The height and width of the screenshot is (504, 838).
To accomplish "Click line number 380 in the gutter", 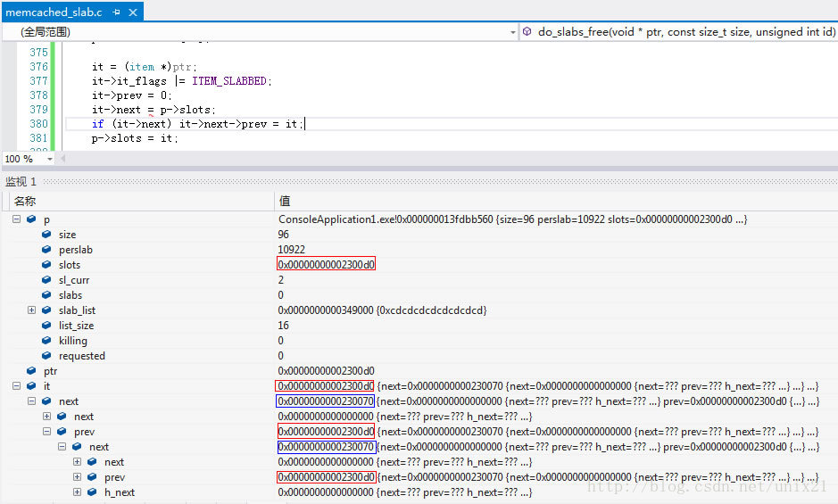I will coord(38,123).
